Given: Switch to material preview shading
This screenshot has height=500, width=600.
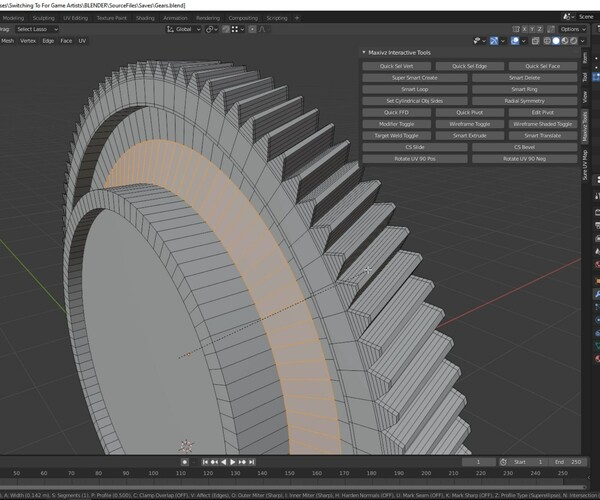Looking at the screenshot, I should 565,41.
